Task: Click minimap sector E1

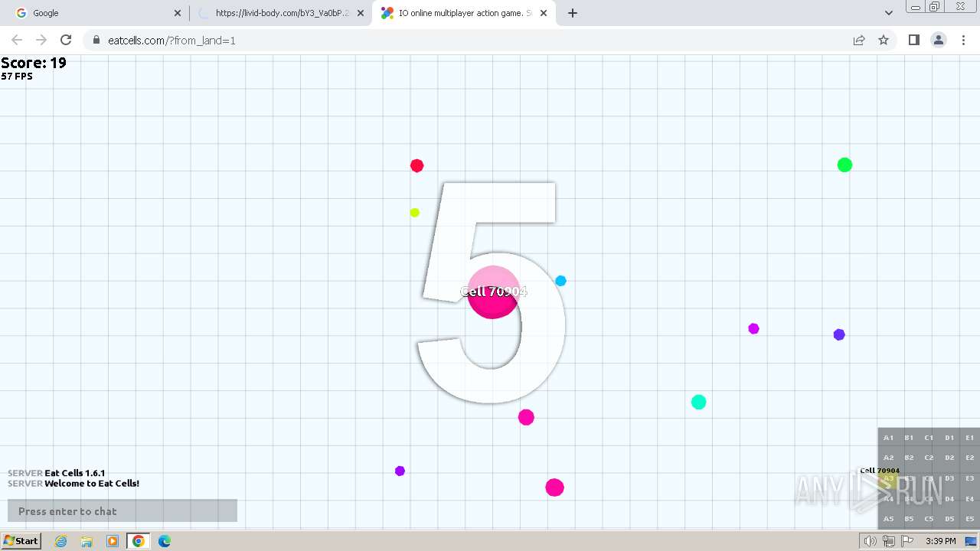Action: [970, 438]
